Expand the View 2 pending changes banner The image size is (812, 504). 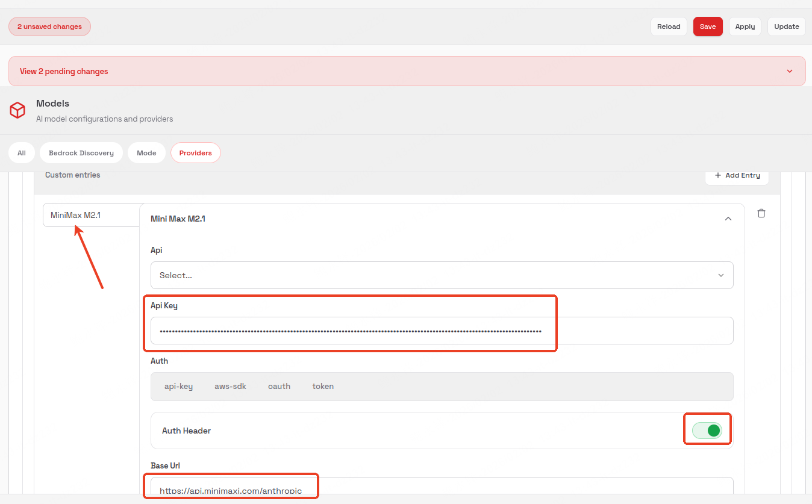click(407, 71)
